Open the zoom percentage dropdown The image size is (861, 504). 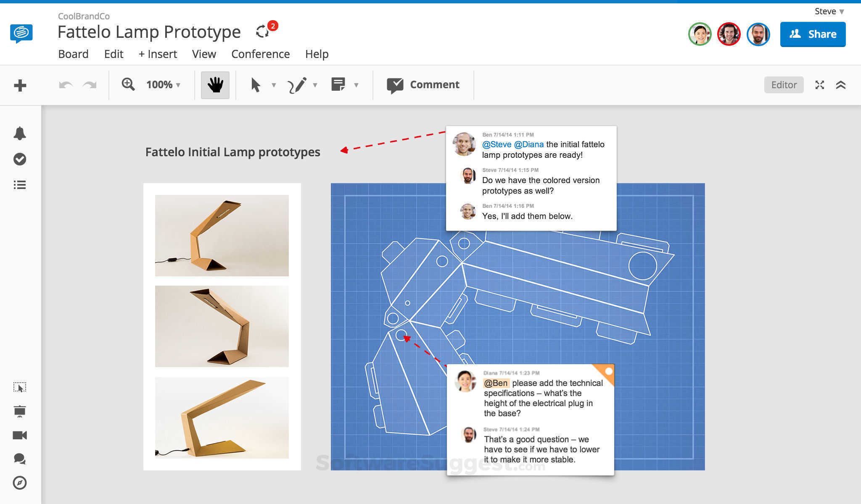point(165,84)
